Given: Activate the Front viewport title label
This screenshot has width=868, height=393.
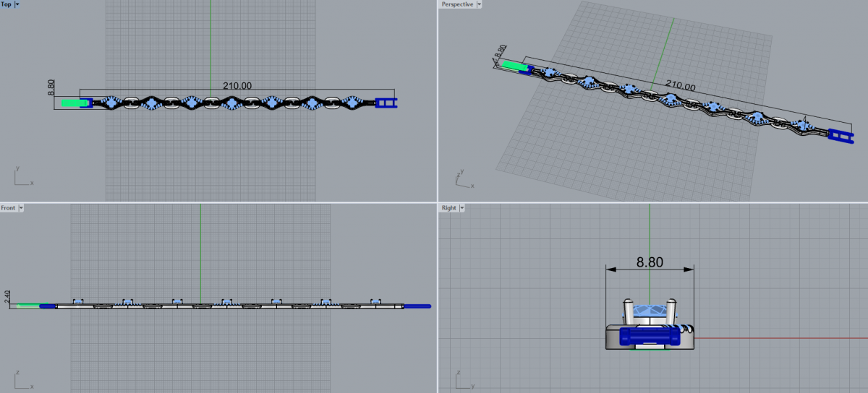Looking at the screenshot, I should (9, 207).
